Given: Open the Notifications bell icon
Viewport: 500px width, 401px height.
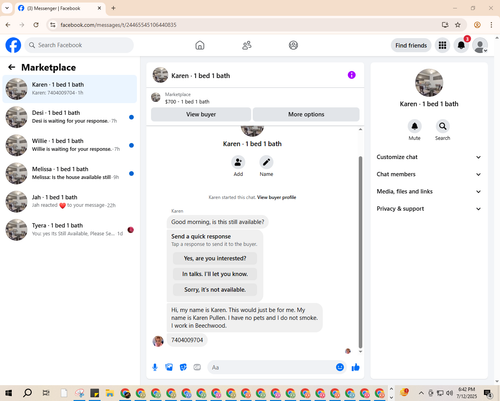Looking at the screenshot, I should pyautogui.click(x=461, y=45).
